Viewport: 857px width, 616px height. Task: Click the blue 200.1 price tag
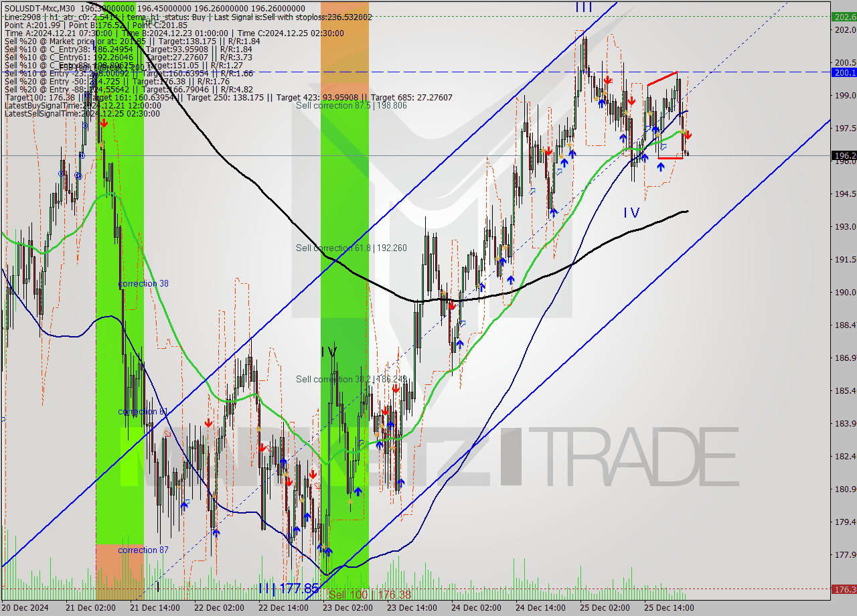(844, 72)
